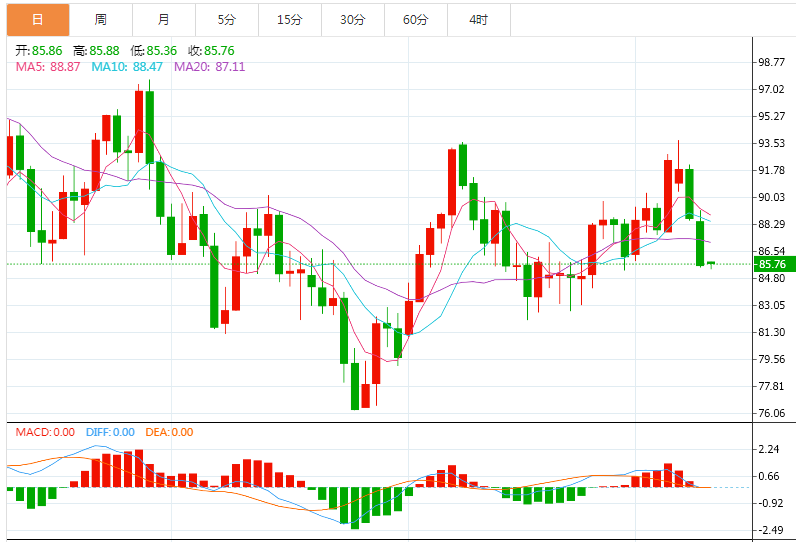Click the 84.80 price axis label
Viewport: 796px width, 542px height.
click(771, 278)
